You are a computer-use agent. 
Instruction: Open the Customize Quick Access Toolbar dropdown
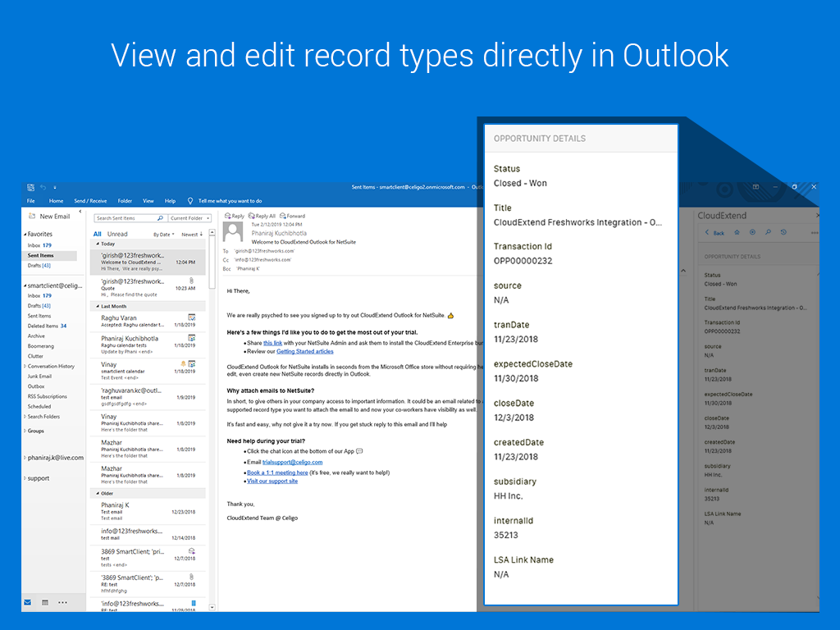click(x=55, y=188)
